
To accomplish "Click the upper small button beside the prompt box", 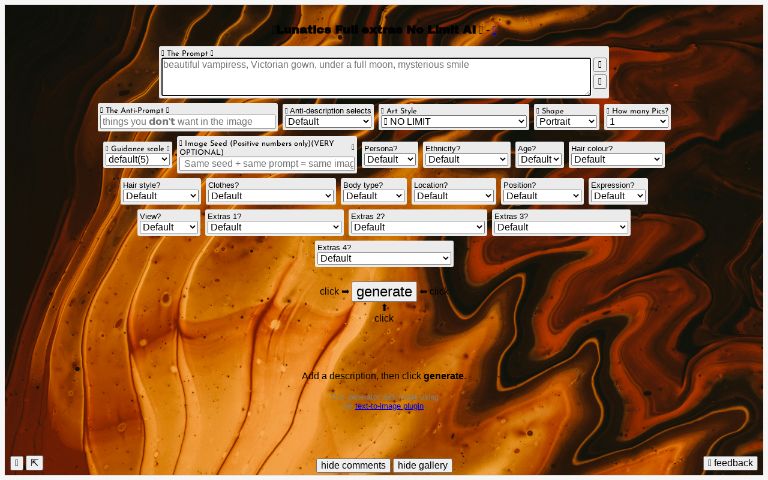I will (600, 64).
